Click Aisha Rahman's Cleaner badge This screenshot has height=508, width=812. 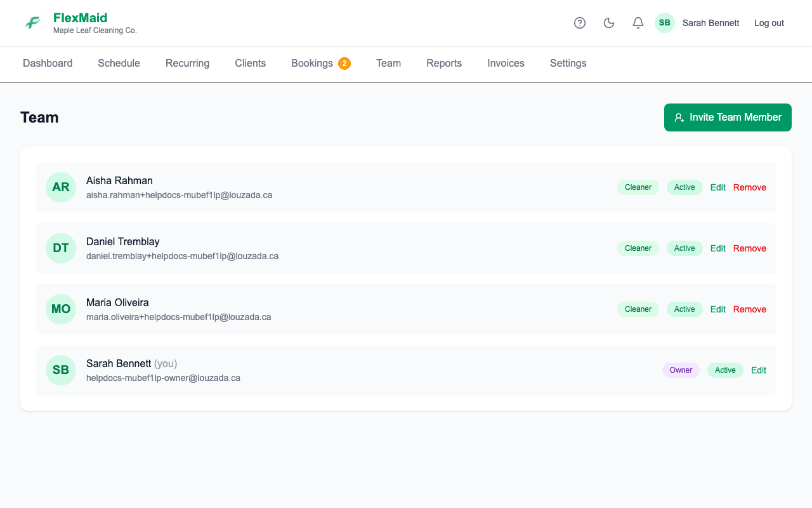pos(638,187)
